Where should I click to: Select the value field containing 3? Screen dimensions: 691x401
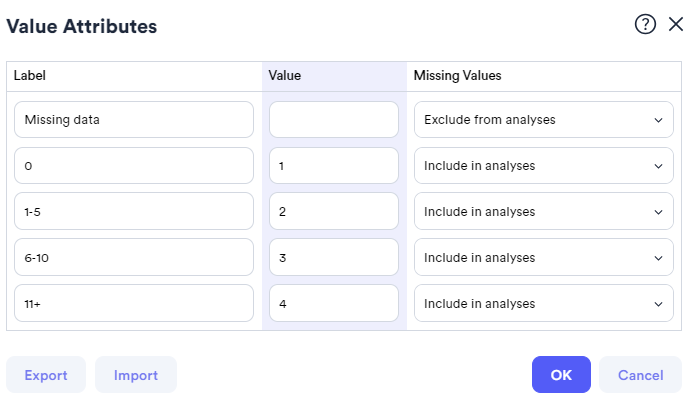[x=334, y=257]
